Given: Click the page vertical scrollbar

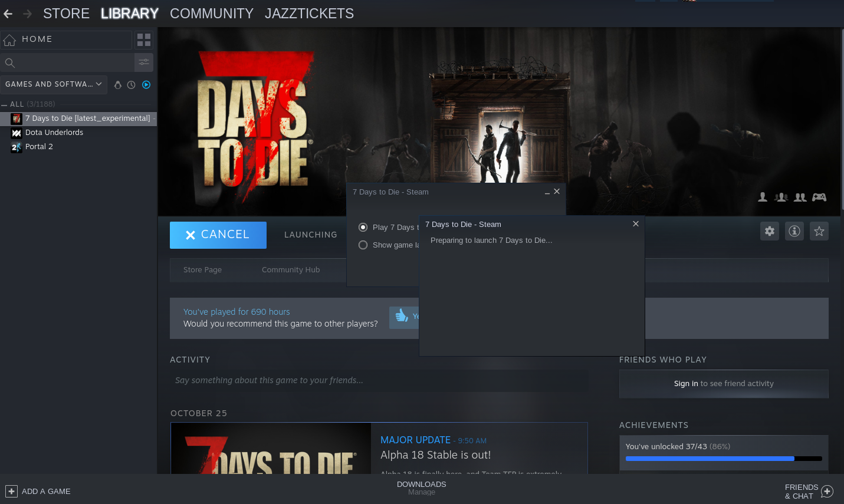Looking at the screenshot, I should click(842, 118).
